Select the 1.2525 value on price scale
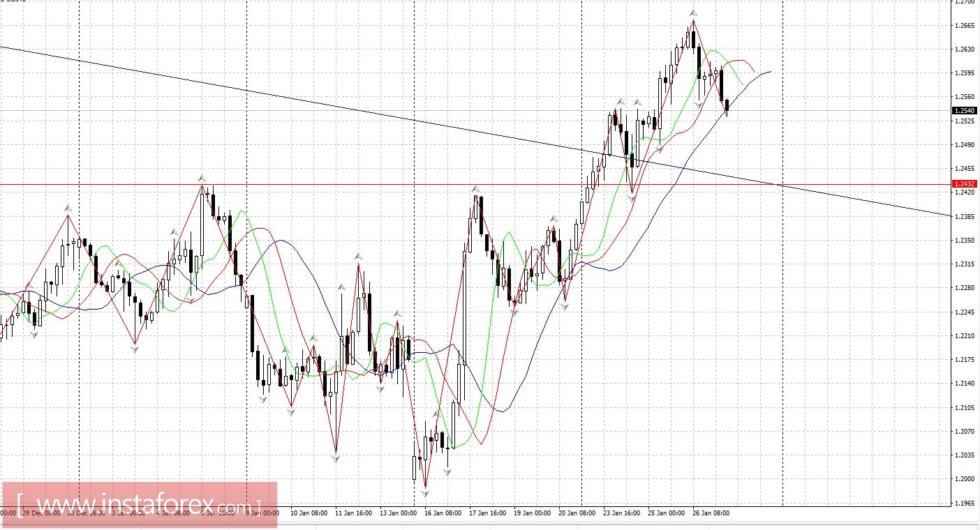The width and height of the screenshot is (980, 530). (x=965, y=121)
